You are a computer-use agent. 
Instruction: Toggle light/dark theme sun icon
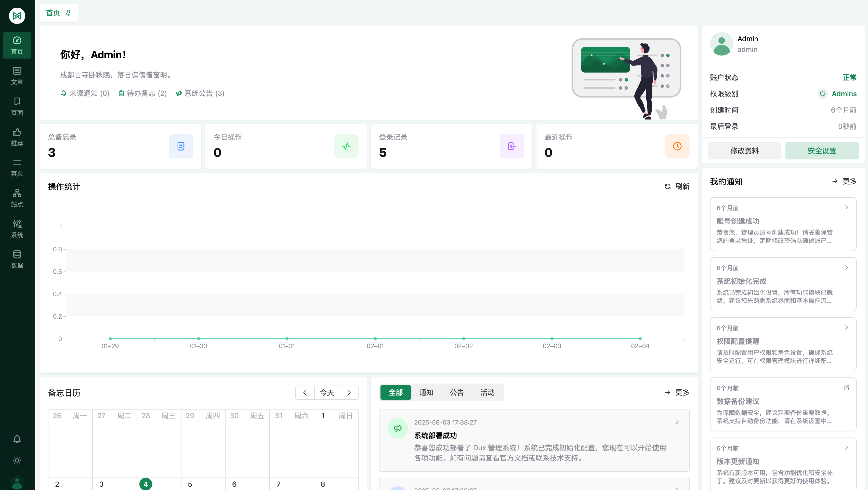click(x=17, y=460)
